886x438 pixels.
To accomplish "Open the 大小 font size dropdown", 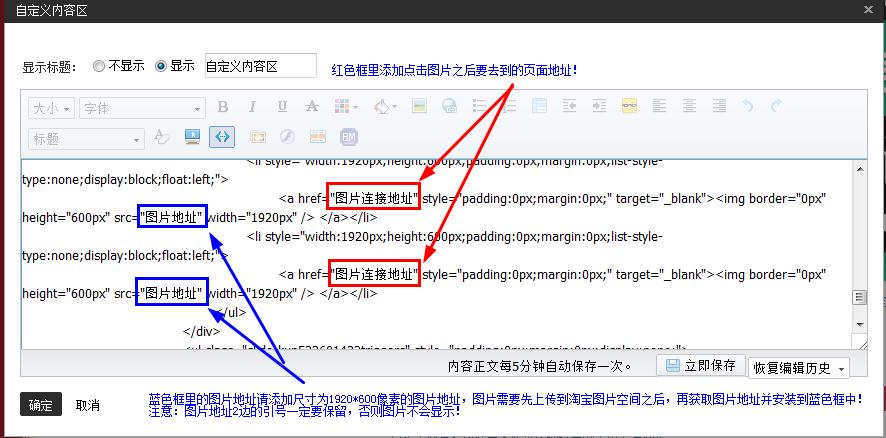I will (51, 108).
